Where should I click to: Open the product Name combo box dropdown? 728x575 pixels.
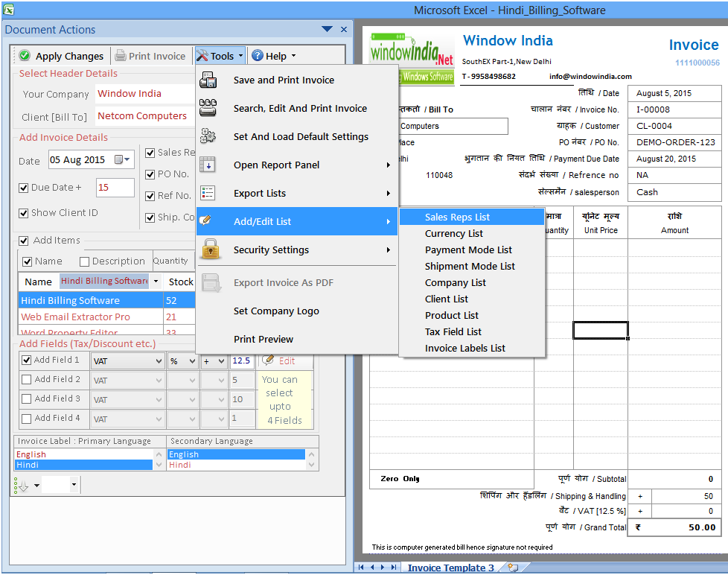coord(156,281)
